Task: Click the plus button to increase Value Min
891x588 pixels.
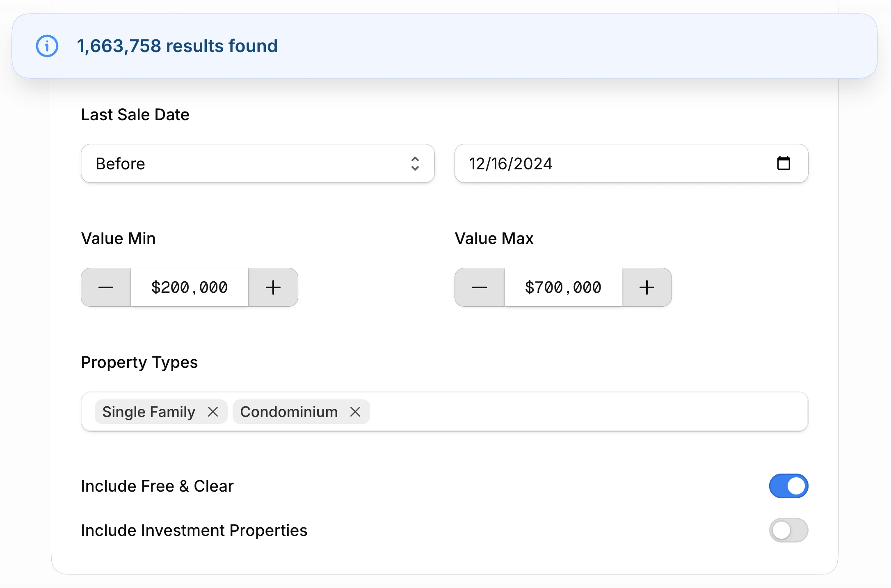Action: [272, 287]
